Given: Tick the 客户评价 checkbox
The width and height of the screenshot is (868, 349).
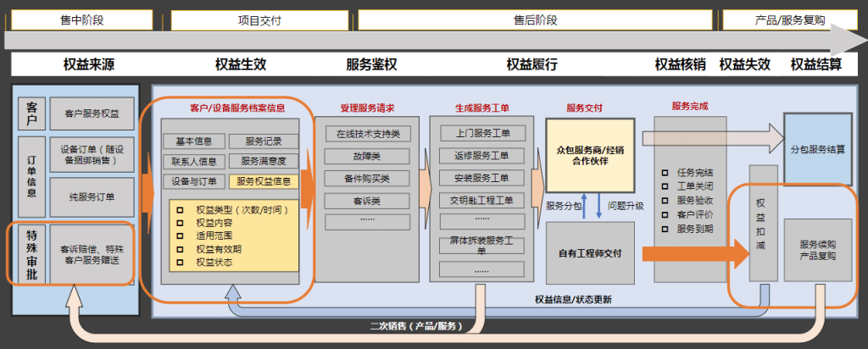Looking at the screenshot, I should point(665,214).
